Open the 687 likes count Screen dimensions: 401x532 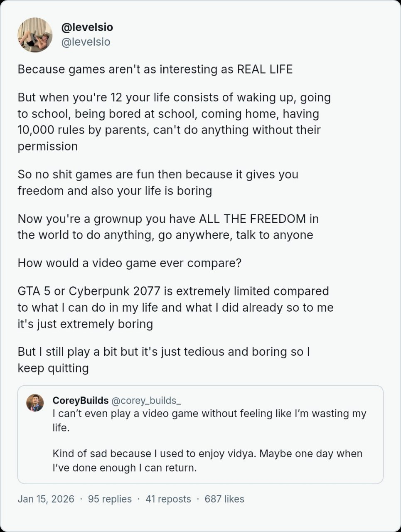[x=224, y=499]
